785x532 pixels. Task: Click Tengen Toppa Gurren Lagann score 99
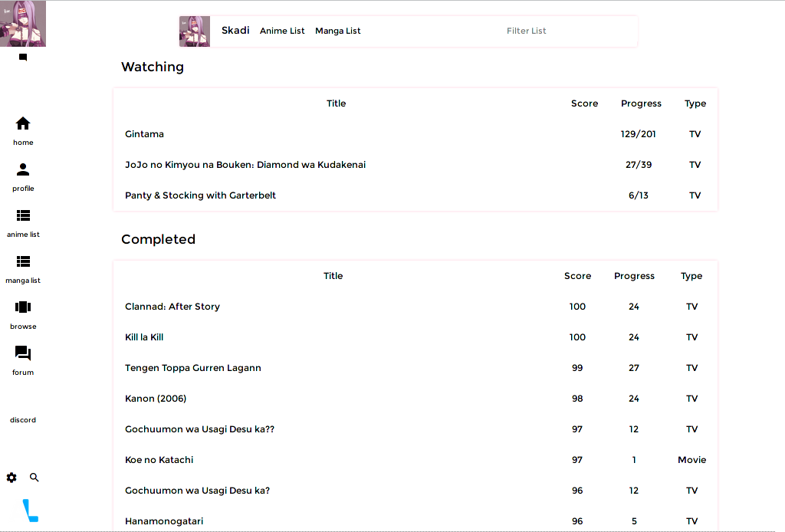click(x=577, y=368)
